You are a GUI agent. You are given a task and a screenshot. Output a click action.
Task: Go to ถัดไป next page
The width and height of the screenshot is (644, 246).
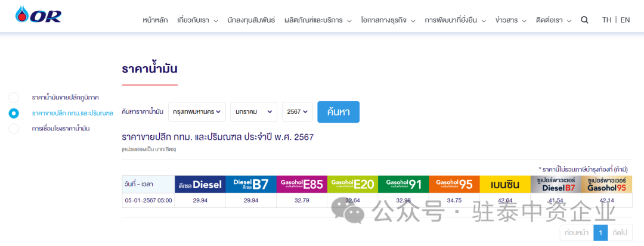point(620,233)
